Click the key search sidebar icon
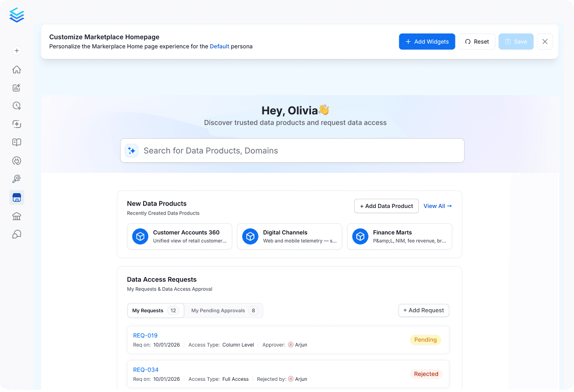This screenshot has height=392, width=574. [x=16, y=179]
